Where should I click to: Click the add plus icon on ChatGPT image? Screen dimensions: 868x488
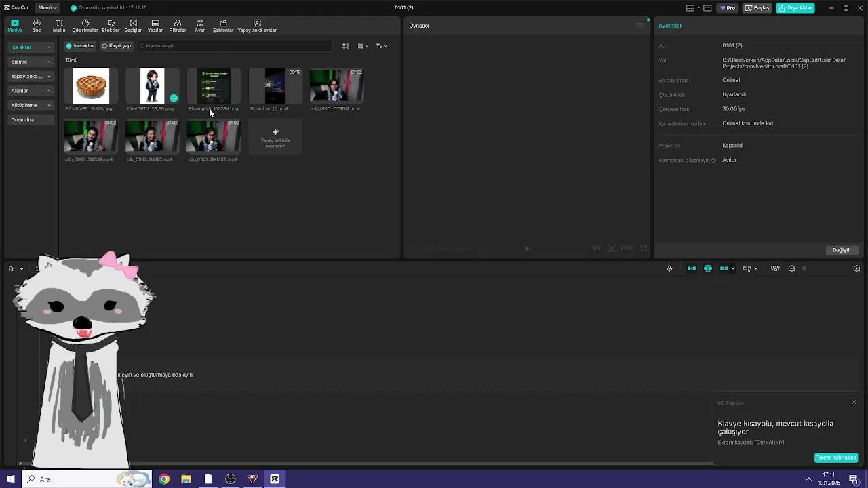pos(174,98)
